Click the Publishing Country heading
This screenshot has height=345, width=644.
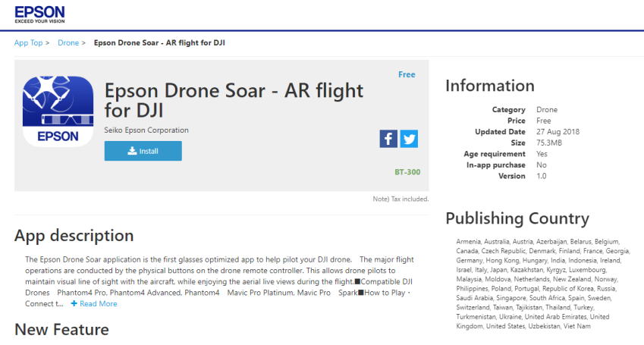pyautogui.click(x=517, y=218)
